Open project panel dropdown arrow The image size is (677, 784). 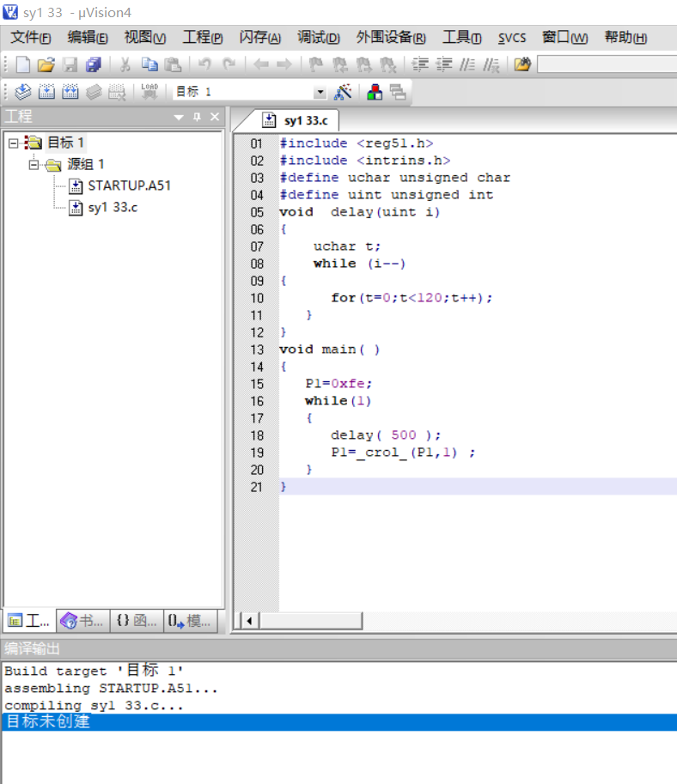click(x=178, y=117)
